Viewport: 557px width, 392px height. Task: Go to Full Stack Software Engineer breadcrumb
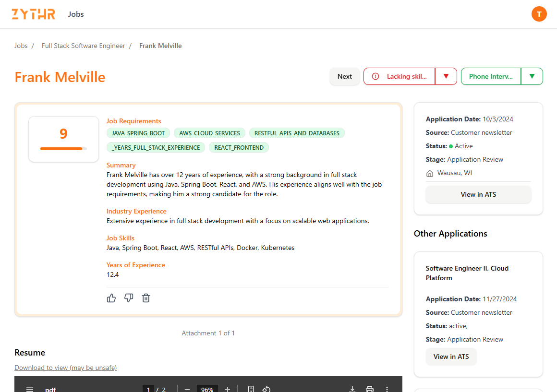click(83, 46)
